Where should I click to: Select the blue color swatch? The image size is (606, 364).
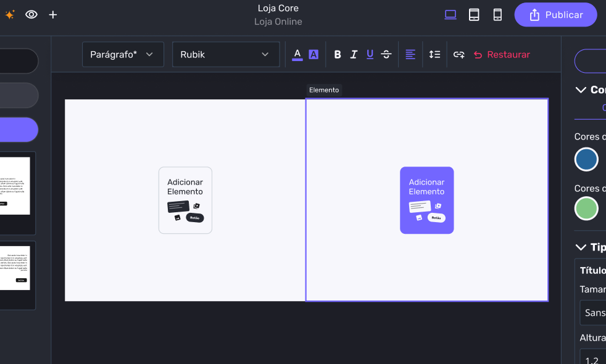click(x=586, y=159)
